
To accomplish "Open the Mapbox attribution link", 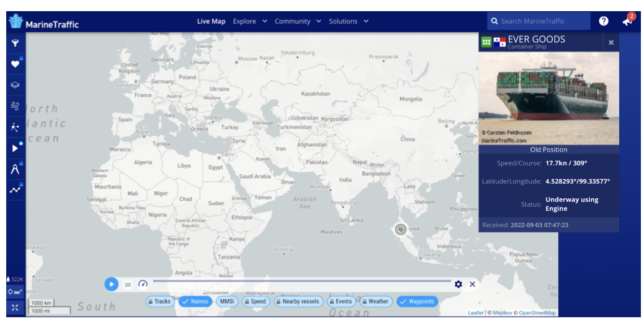I will [503, 313].
